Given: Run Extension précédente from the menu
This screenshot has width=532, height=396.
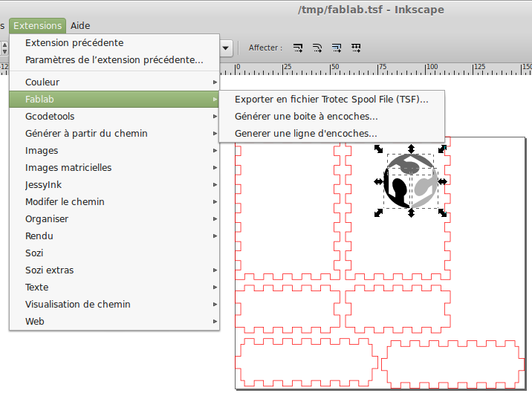Looking at the screenshot, I should tap(74, 43).
